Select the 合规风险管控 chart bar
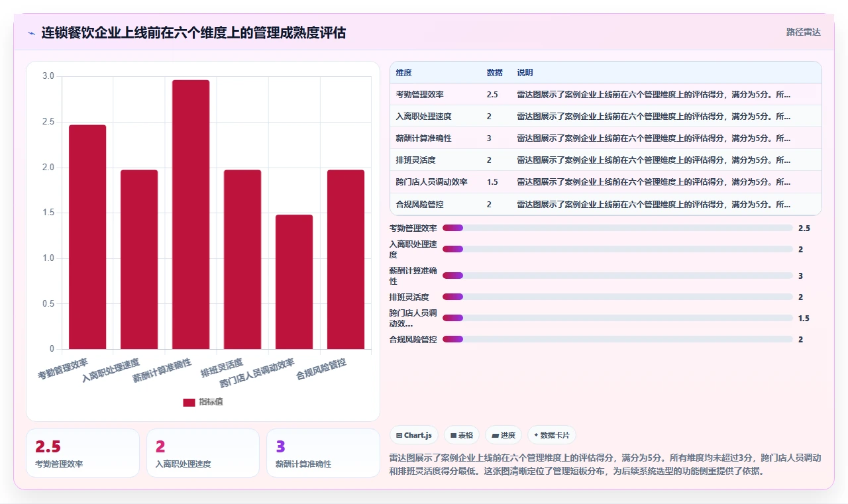 pyautogui.click(x=346, y=259)
